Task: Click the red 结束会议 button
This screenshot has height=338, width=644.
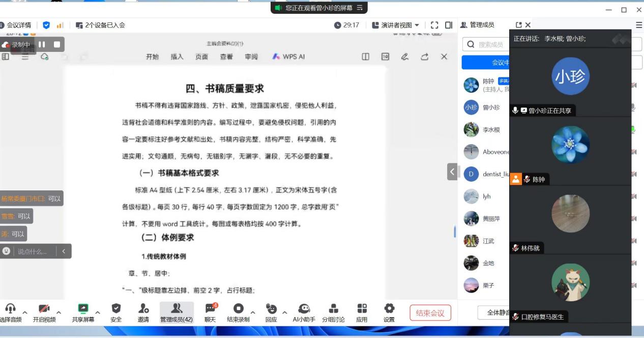Action: [430, 313]
